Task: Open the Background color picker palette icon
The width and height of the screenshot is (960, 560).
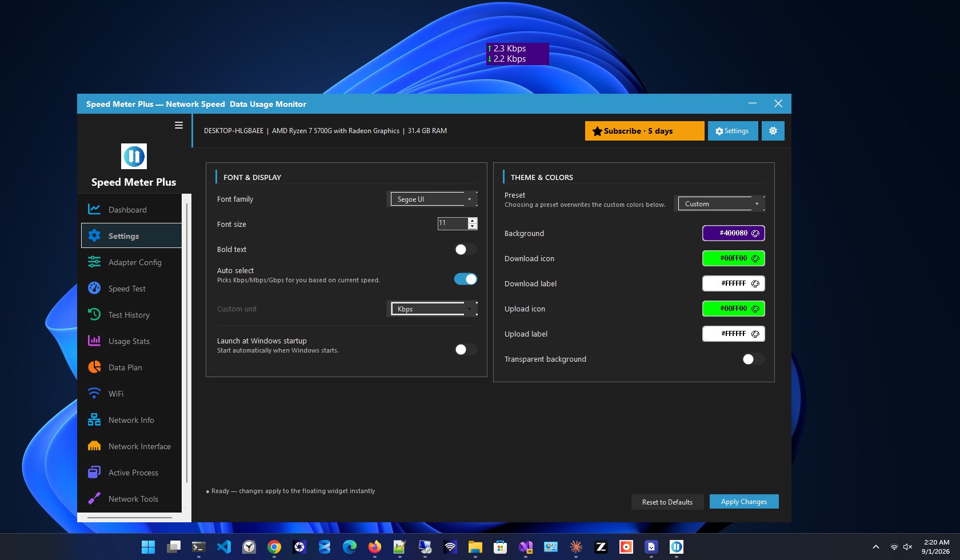Action: [x=755, y=233]
